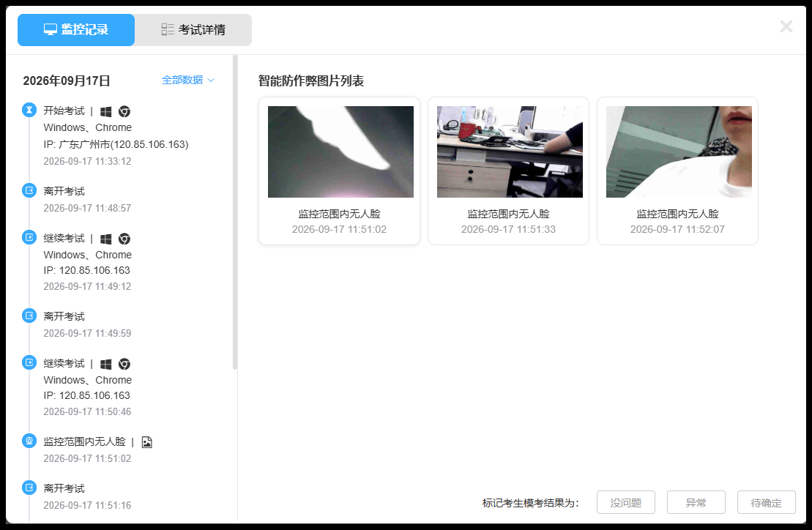Screen dimensions: 812x530
Task: Click resume icon beside 继续考试 11:49:12
Action: (29, 238)
